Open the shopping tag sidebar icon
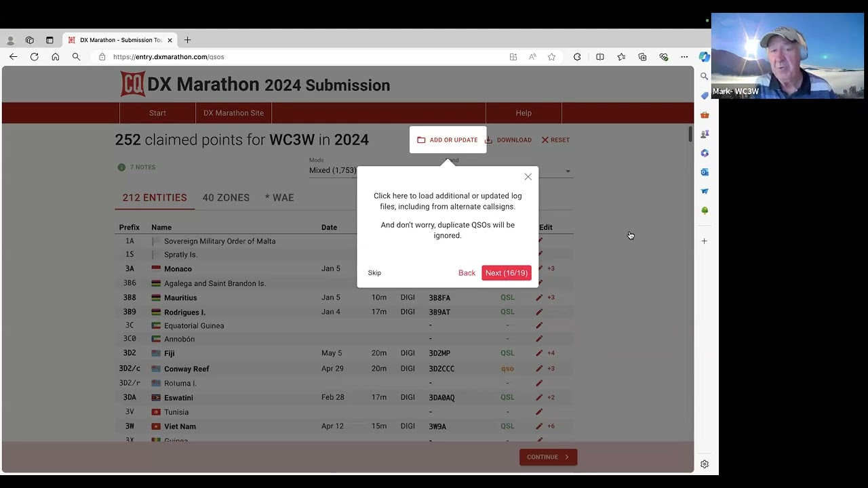The image size is (868, 488). (705, 96)
